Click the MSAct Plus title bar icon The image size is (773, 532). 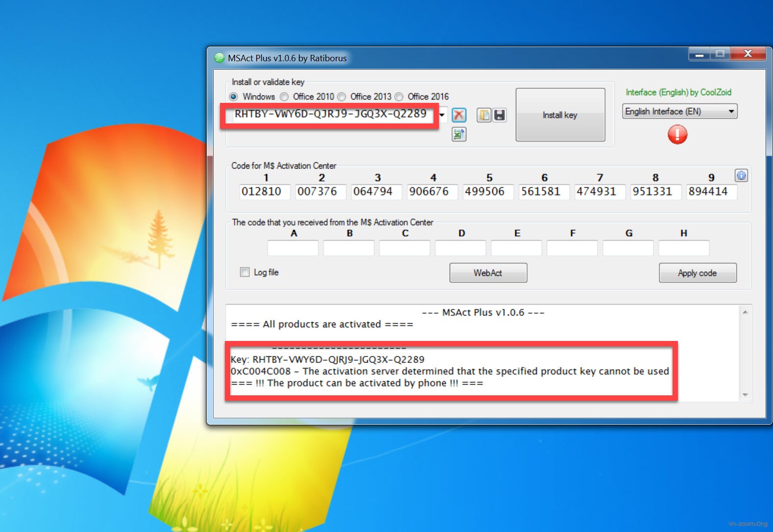[x=219, y=58]
